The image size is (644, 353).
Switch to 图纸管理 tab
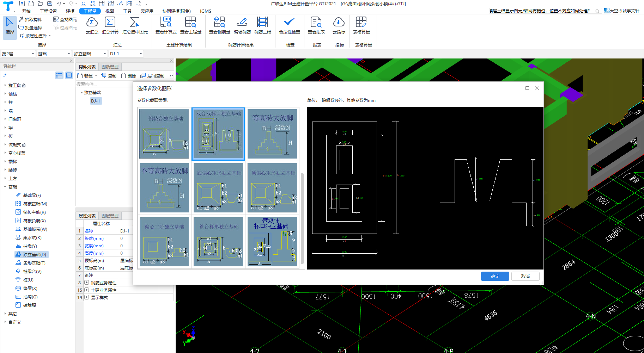point(110,67)
